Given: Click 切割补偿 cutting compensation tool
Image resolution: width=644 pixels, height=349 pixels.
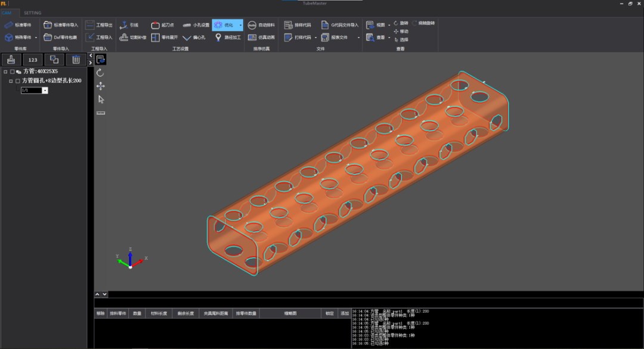Looking at the screenshot, I should click(x=132, y=38).
